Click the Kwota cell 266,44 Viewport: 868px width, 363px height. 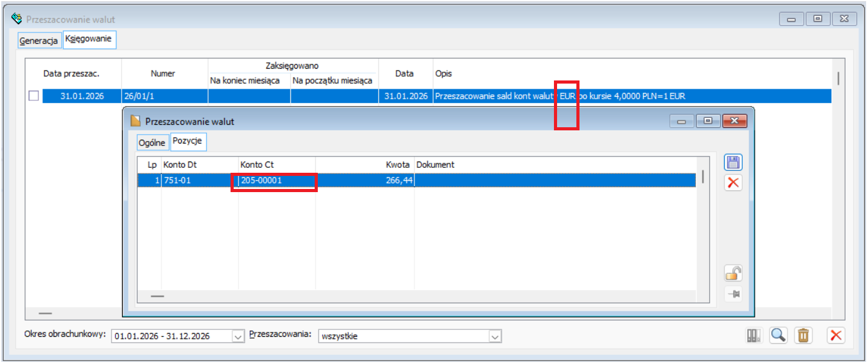(365, 180)
